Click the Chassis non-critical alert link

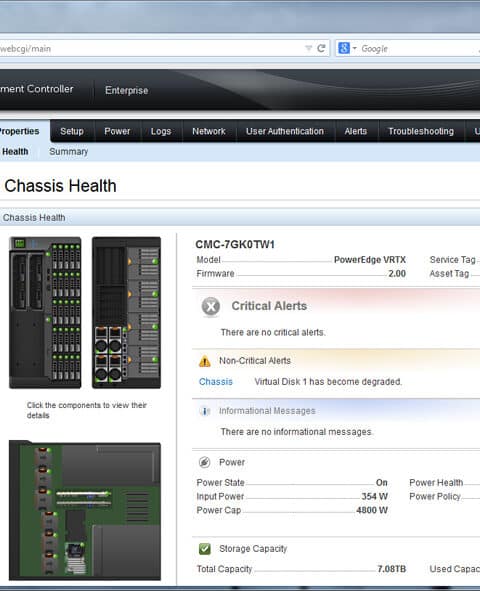click(216, 381)
